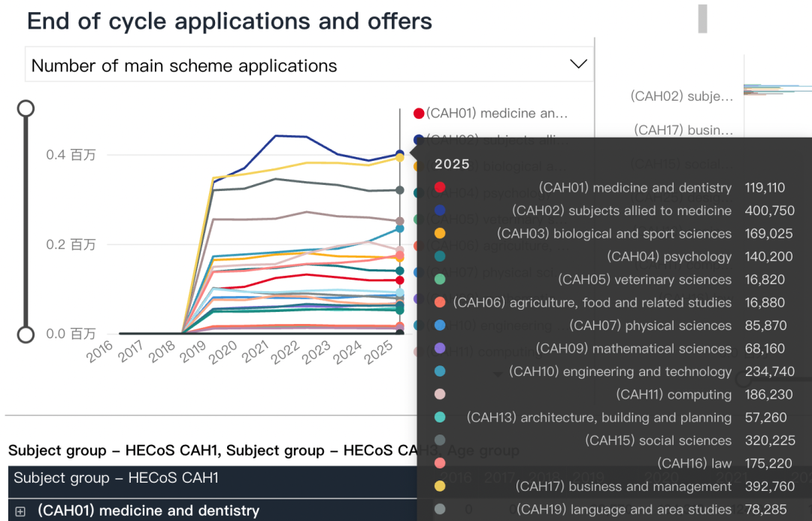This screenshot has height=521, width=812.
Task: Click the dark blue data point at 2025
Action: (400, 155)
